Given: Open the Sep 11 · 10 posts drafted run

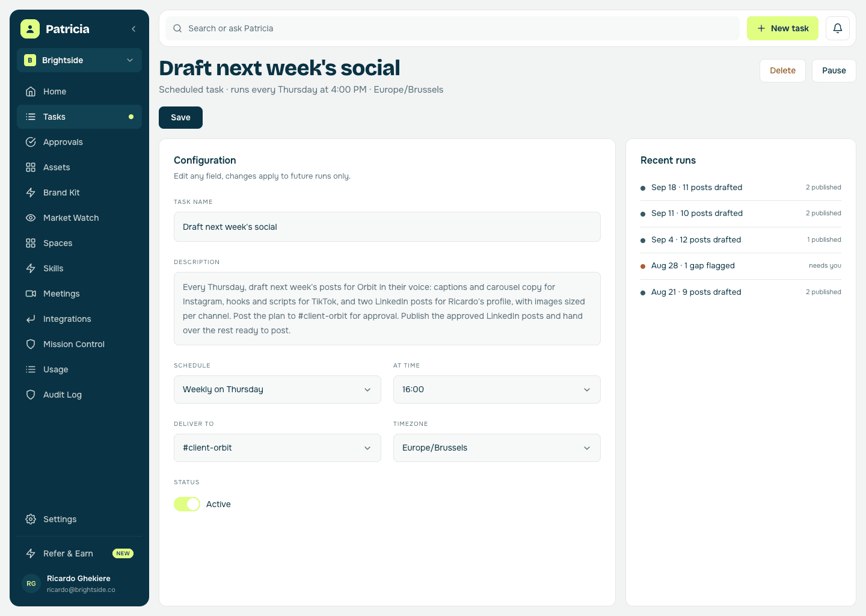Looking at the screenshot, I should click(741, 214).
